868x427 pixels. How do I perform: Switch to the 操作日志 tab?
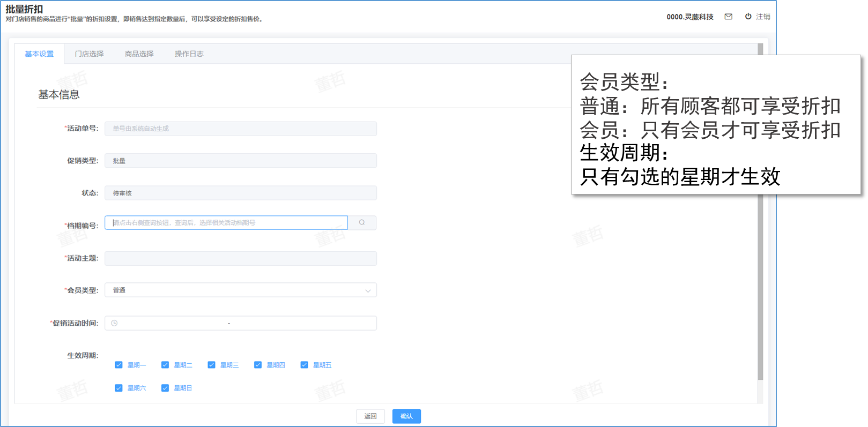point(189,54)
